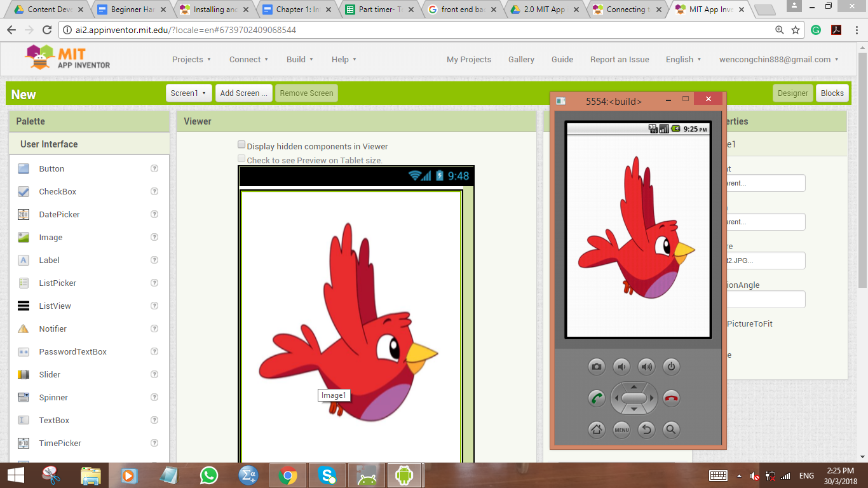868x488 pixels.
Task: Click the Chrome bookmark star icon
Action: [796, 30]
